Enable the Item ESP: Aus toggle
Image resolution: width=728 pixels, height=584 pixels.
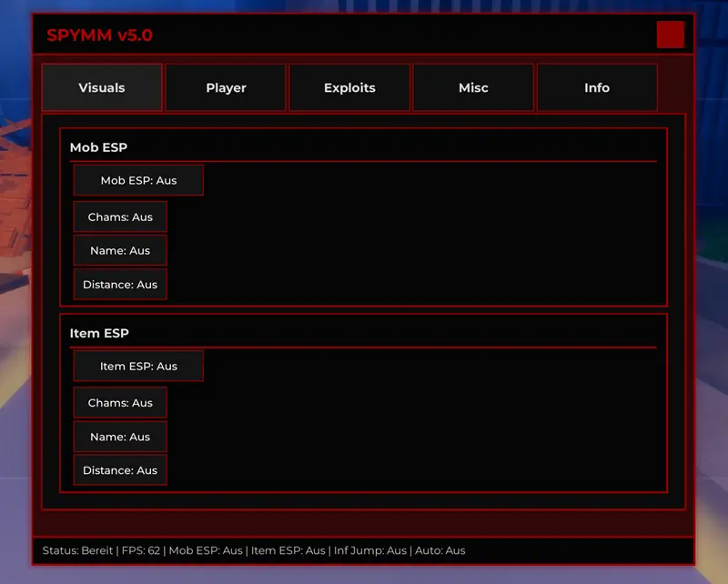point(138,365)
